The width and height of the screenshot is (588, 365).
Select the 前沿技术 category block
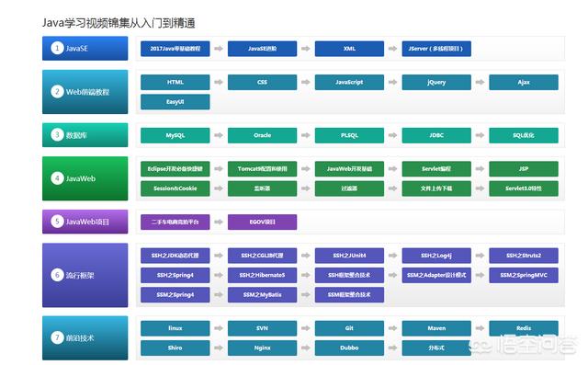point(85,338)
